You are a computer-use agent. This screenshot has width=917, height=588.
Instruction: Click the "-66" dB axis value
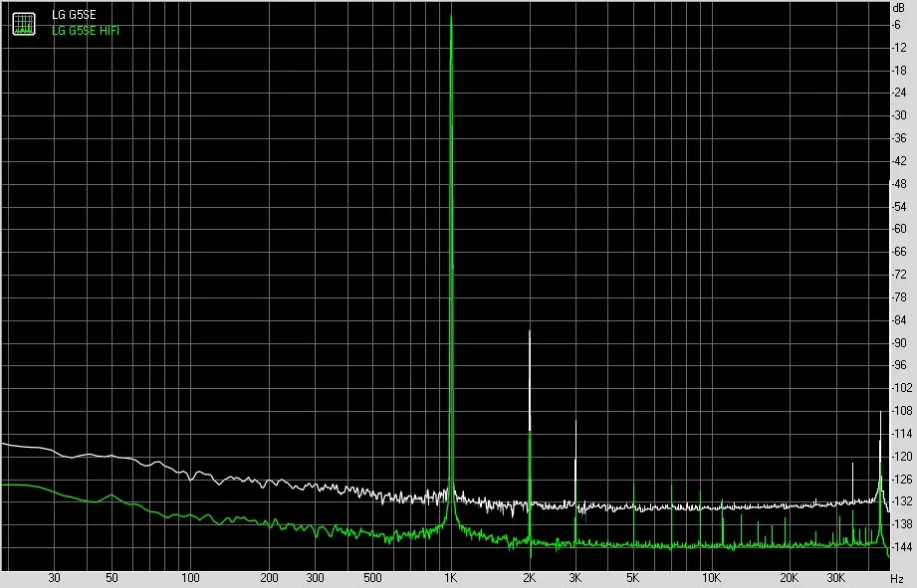coord(899,252)
